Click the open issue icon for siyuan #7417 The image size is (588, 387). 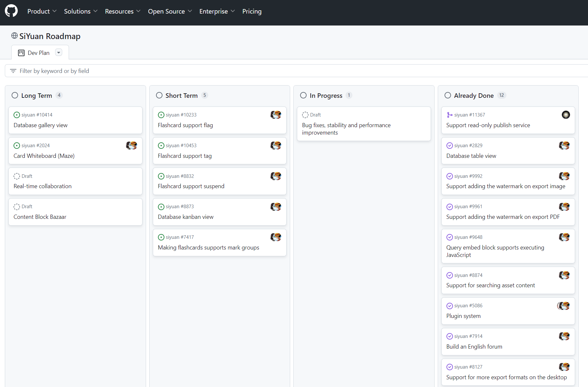click(x=161, y=237)
